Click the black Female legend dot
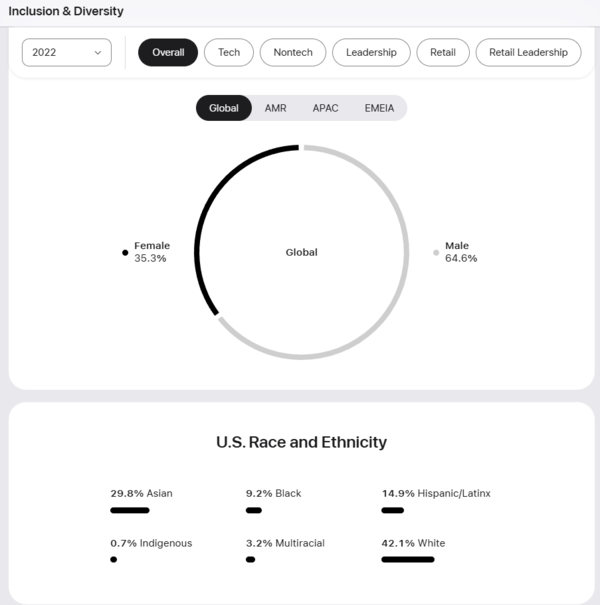The height and width of the screenshot is (605, 600). (125, 252)
